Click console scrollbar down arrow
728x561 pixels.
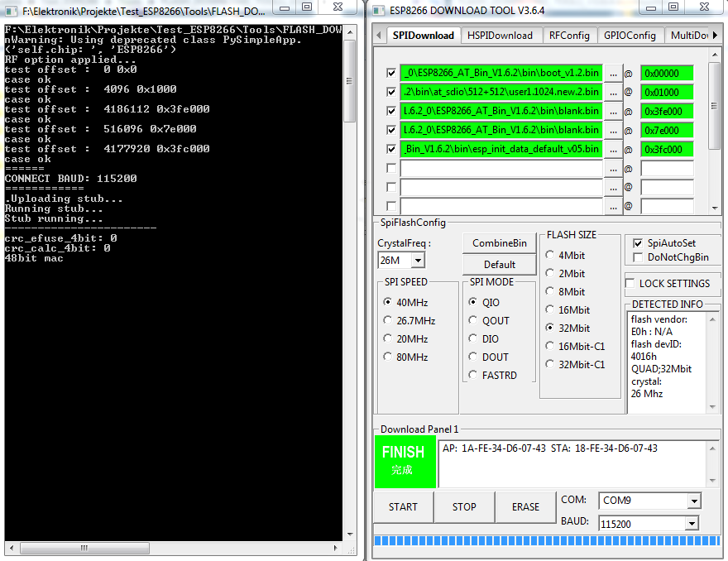350,535
